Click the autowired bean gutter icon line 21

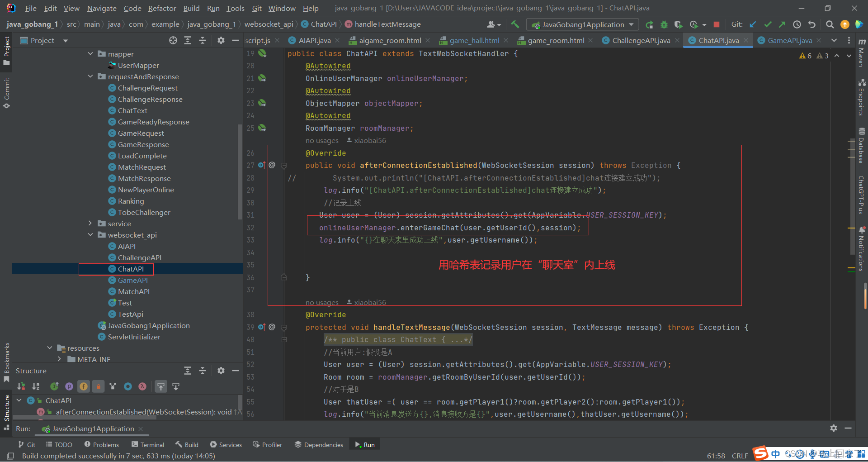point(262,78)
